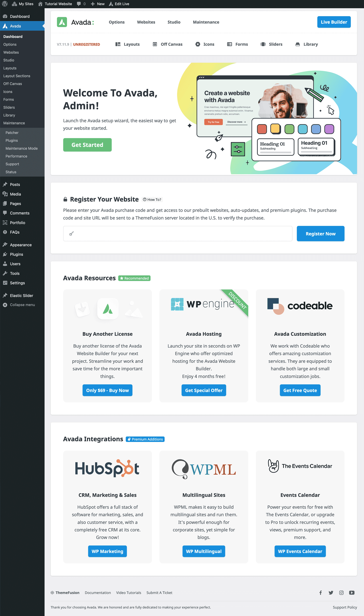364x616 pixels.
Task: Open Dashboard in the WordPress sidebar
Action: pyautogui.click(x=22, y=16)
